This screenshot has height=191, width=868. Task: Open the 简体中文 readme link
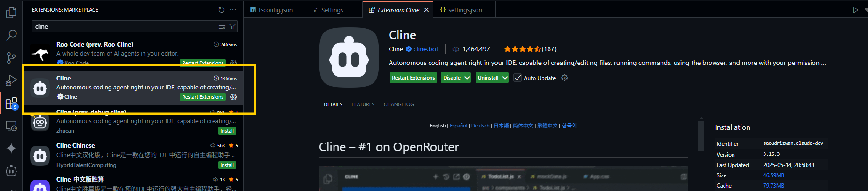click(x=523, y=126)
